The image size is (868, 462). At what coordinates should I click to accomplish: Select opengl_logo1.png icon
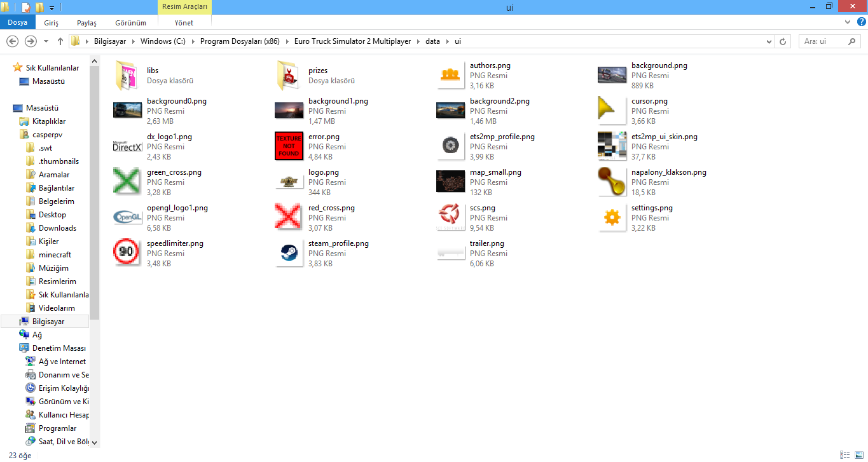pyautogui.click(x=127, y=217)
